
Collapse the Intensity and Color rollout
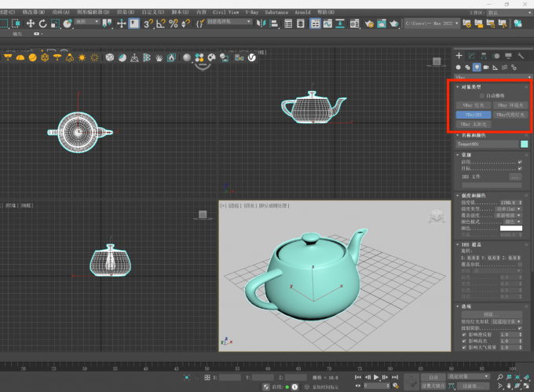click(458, 196)
